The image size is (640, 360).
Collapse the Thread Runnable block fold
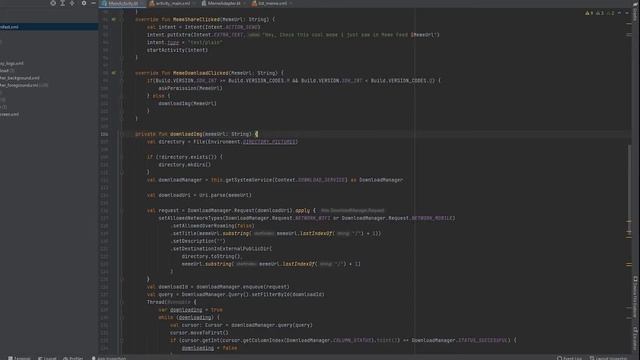(x=122, y=302)
